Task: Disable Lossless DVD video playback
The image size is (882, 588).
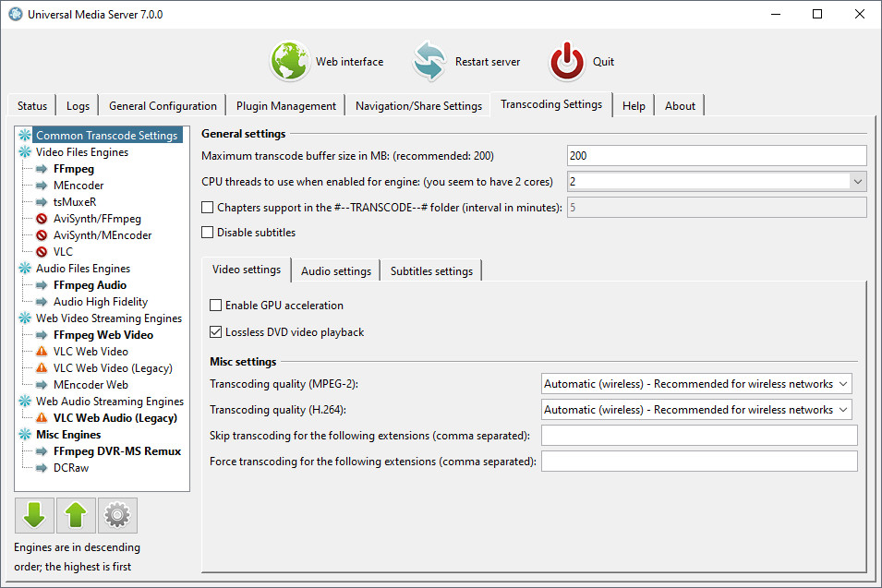Action: 216,331
